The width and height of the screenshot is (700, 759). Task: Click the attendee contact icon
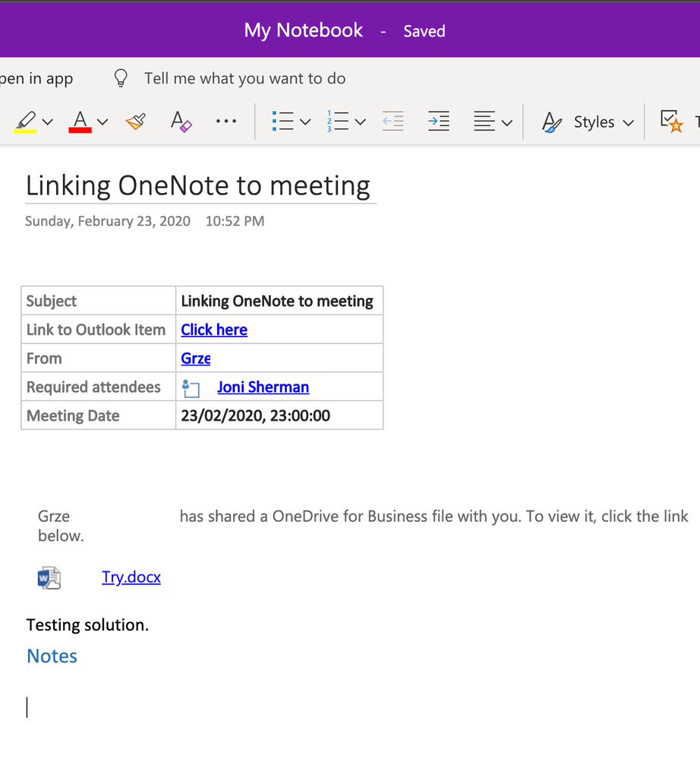[x=191, y=388]
